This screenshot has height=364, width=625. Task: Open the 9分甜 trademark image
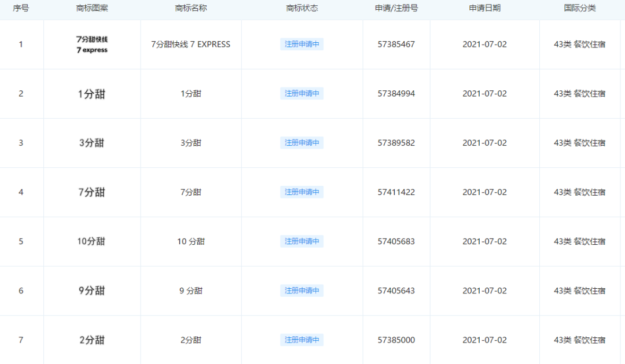(91, 291)
